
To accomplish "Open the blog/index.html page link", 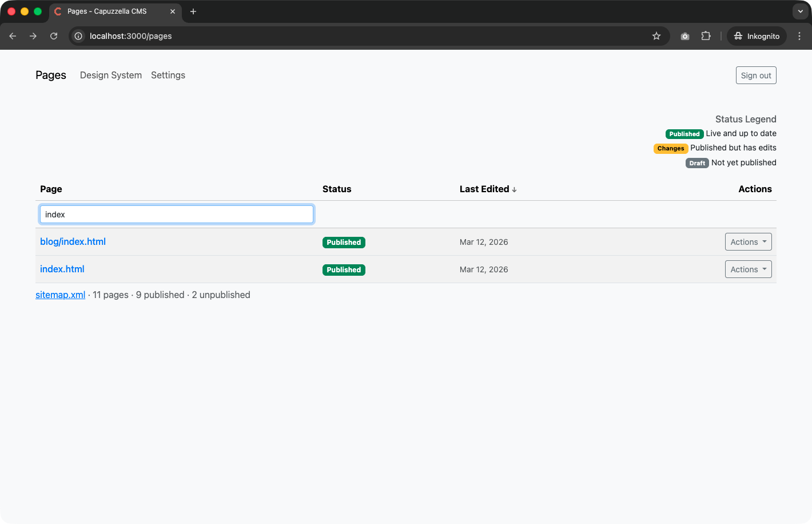I will (x=73, y=242).
